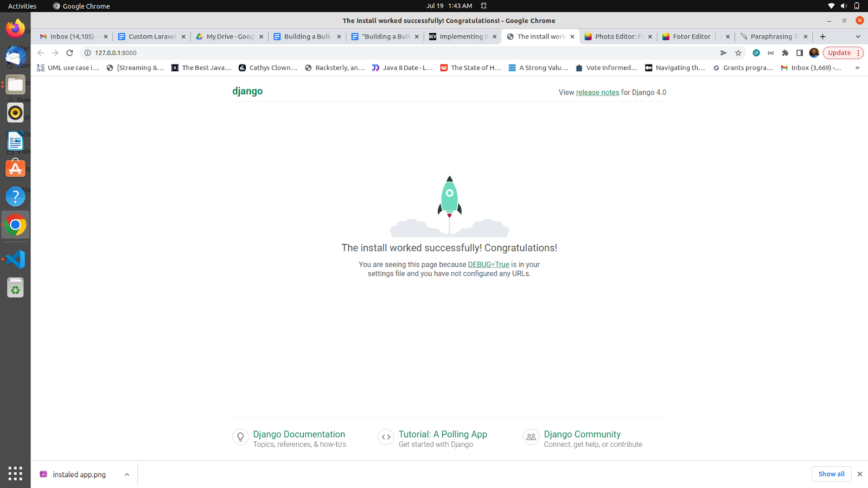Open Racksterly bookmark

click(x=335, y=68)
